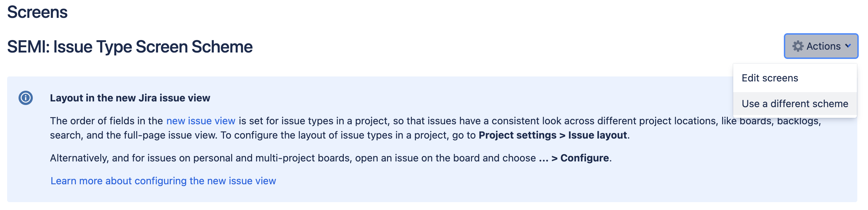Click the blue info circle icon
The width and height of the screenshot is (868, 210).
coord(26,97)
